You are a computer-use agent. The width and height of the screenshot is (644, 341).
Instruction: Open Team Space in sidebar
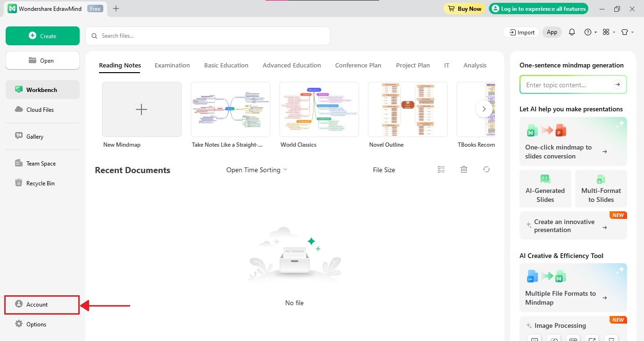coord(42,163)
